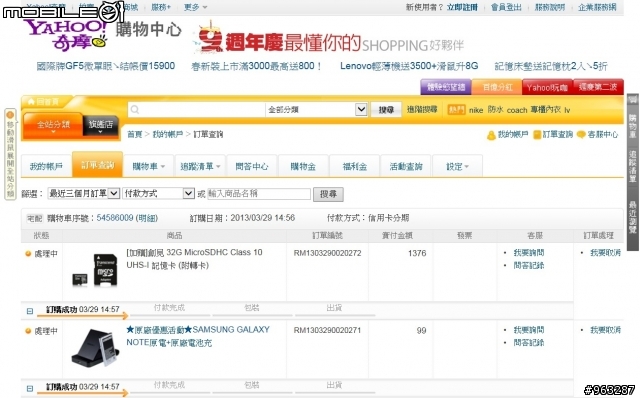Click the 移動滑鼠展開全站分類 side tab

point(10,154)
